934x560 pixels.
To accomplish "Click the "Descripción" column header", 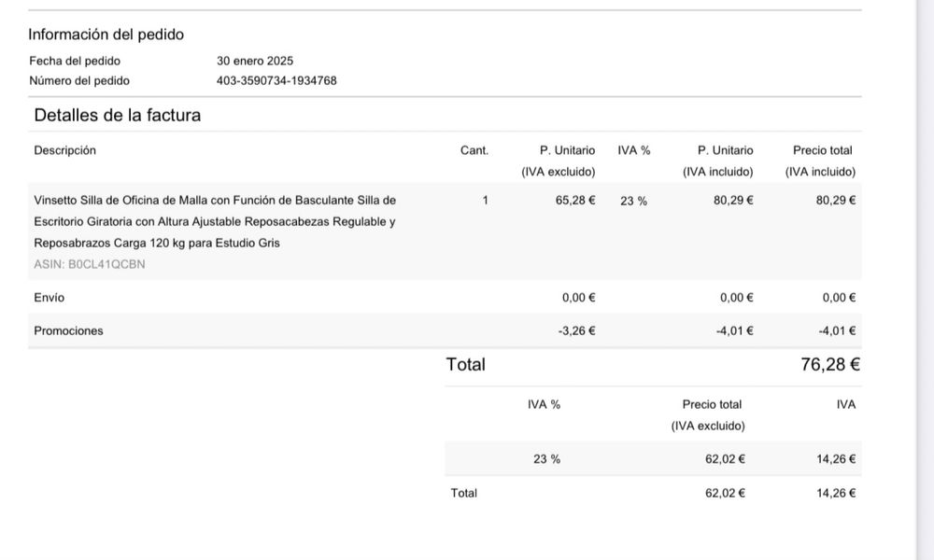I will [65, 150].
